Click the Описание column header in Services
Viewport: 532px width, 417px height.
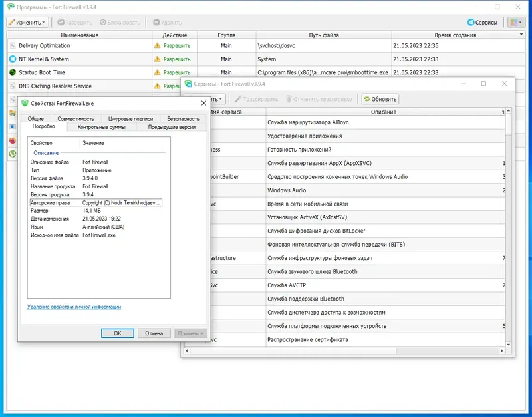(x=384, y=112)
